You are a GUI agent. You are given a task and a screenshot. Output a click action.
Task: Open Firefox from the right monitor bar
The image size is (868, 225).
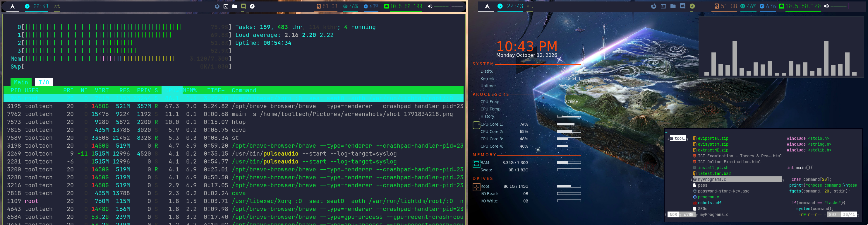[x=653, y=6]
